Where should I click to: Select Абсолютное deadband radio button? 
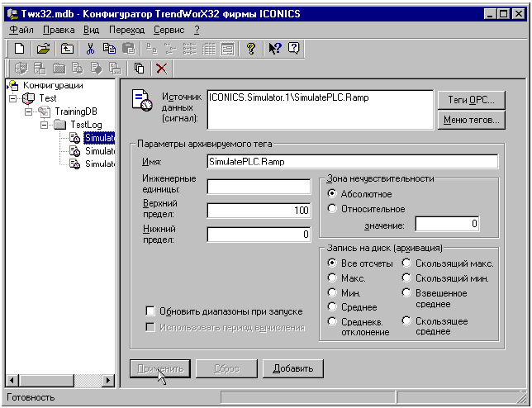point(332,193)
